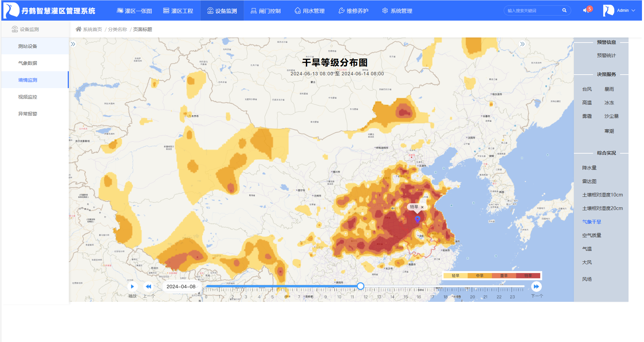Screen dimensions: 644x342
Task: Close the 特旱 map popup
Action: [422, 207]
